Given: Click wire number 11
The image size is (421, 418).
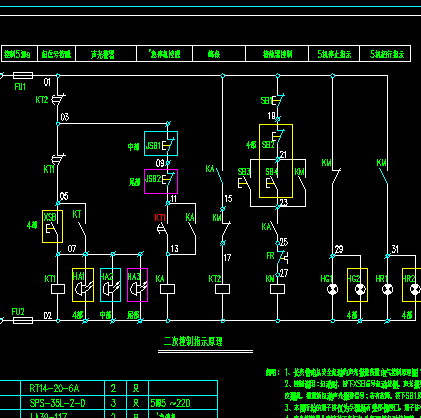Looking at the screenshot, I should coord(174,199).
